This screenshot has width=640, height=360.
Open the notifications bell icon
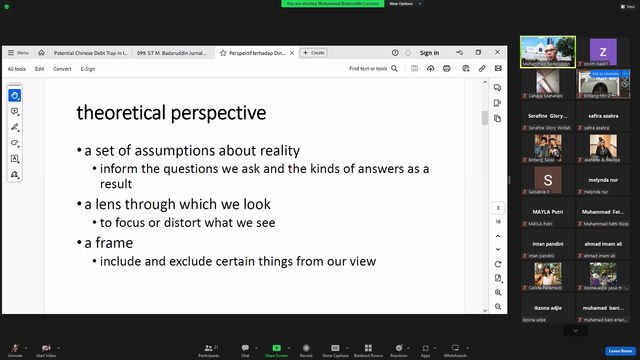[408, 53]
